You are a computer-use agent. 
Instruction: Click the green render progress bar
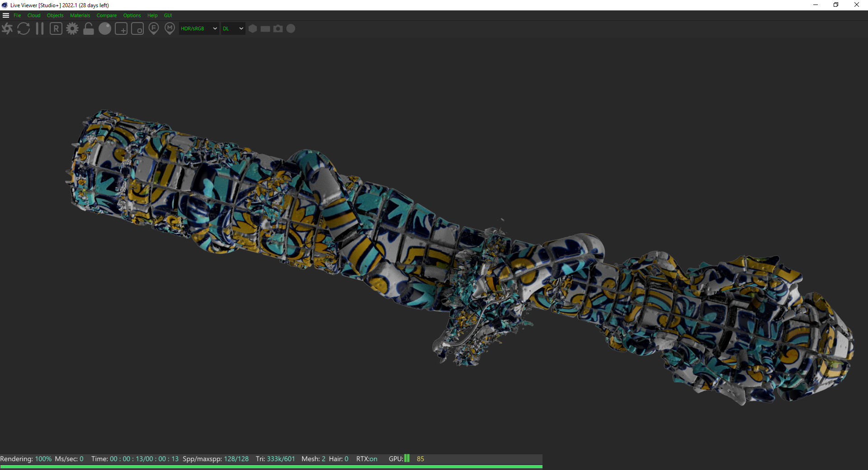(271, 466)
